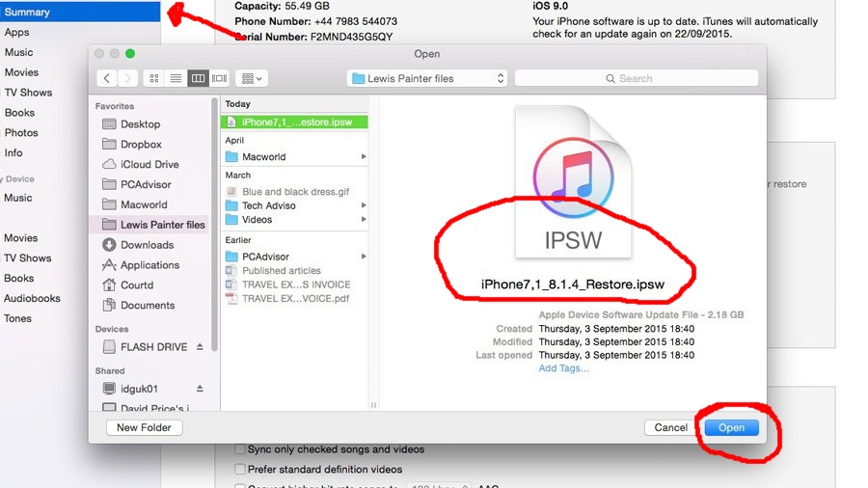Switch to Cover Flow view
Viewport: 868px width, 488px height.
click(x=219, y=78)
